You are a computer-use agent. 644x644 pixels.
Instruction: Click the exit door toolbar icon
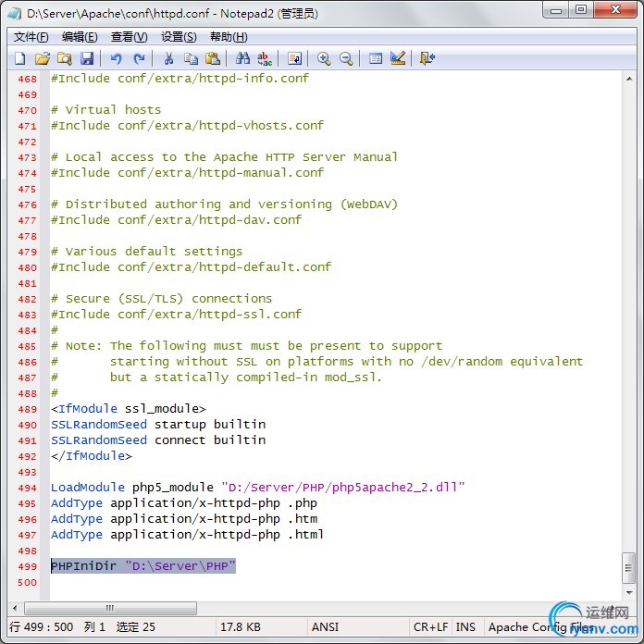427,58
